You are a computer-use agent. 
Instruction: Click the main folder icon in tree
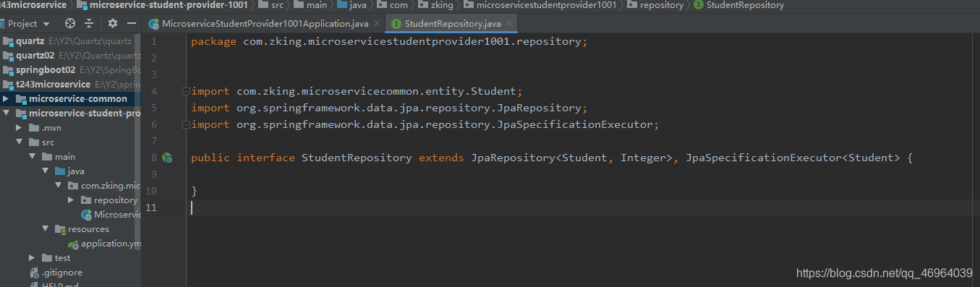tap(47, 157)
